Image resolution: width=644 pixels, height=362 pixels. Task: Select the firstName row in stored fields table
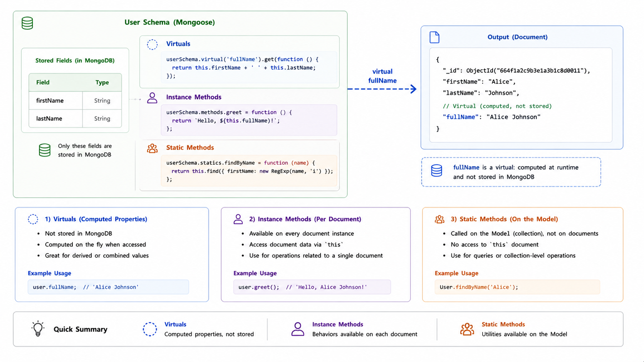75,101
